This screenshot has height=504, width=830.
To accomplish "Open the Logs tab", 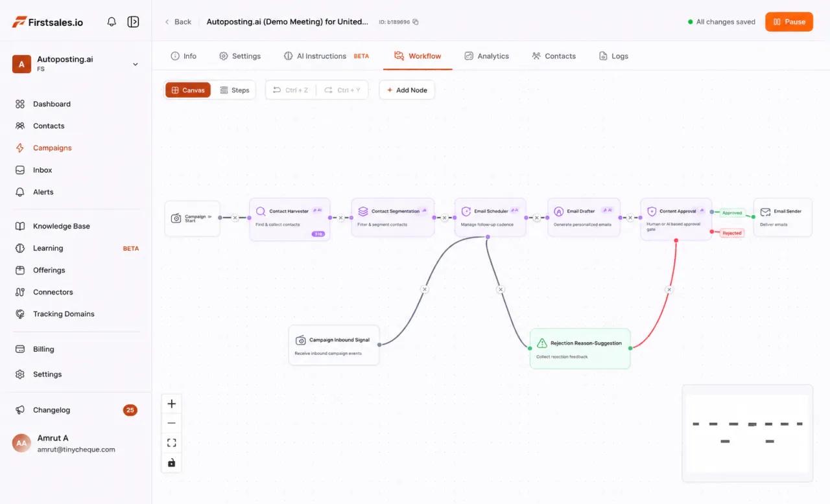I will (613, 56).
